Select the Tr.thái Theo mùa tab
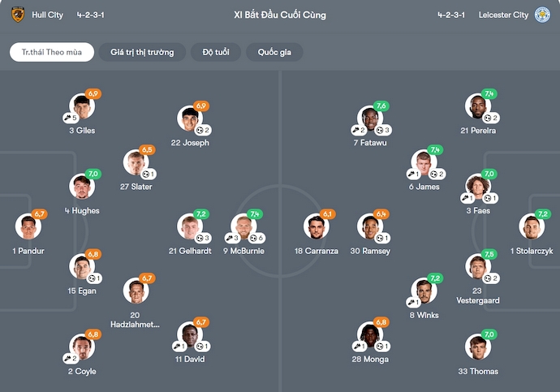Screen dimensions: 560x392 (x=51, y=52)
